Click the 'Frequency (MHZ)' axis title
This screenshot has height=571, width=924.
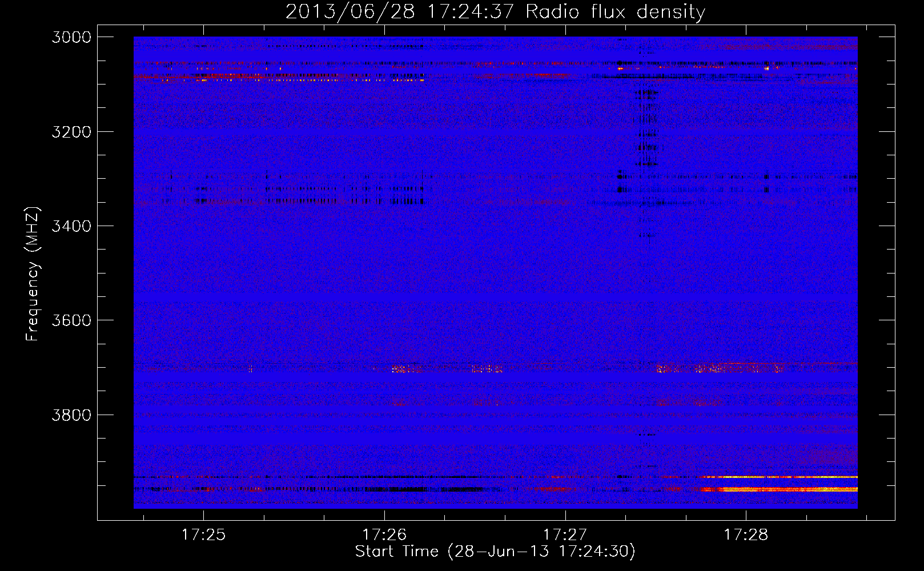(x=33, y=274)
